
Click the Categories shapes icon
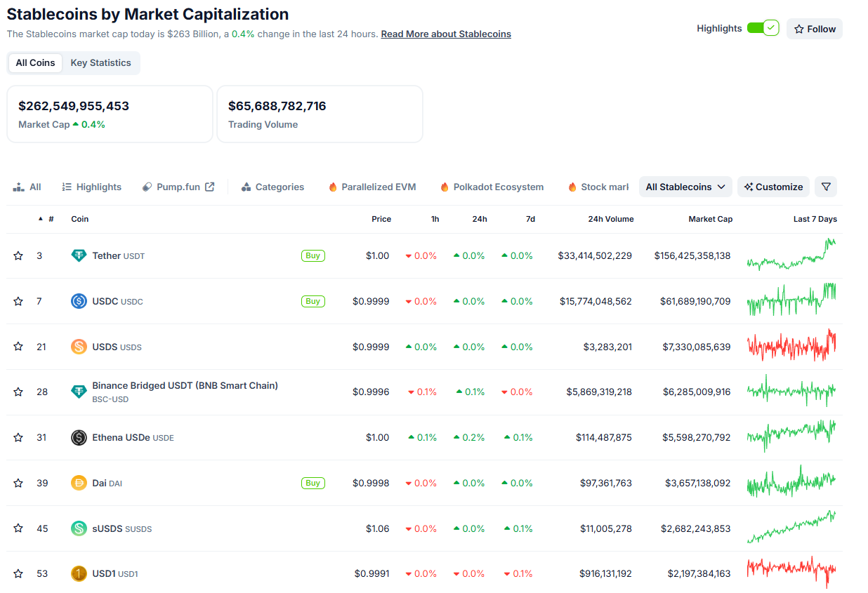click(246, 187)
